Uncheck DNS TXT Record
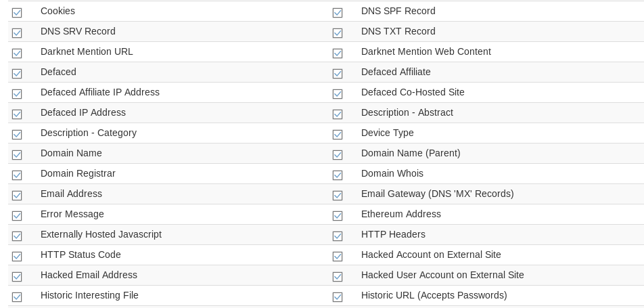 [338, 32]
